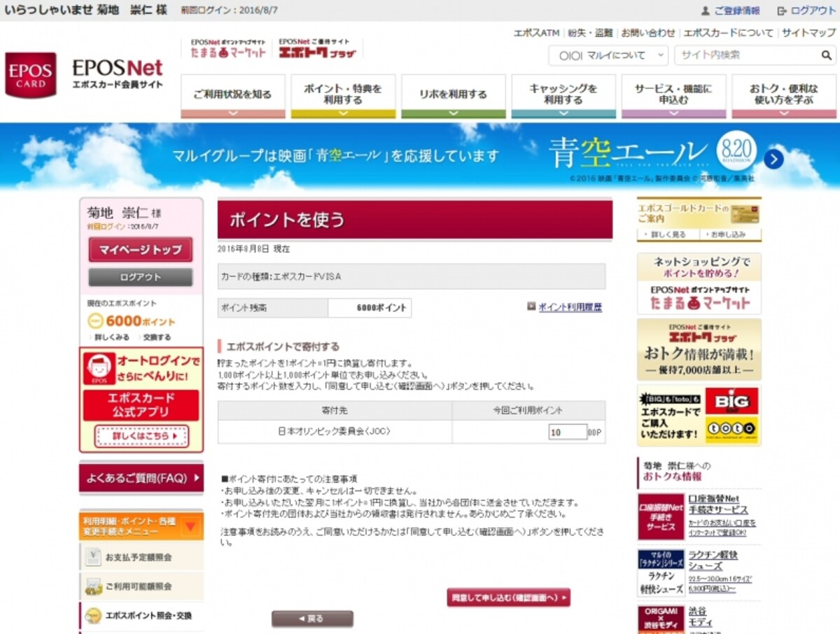Expand キャッシングを利用する menu
This screenshot has height=634, width=840.
click(x=563, y=97)
